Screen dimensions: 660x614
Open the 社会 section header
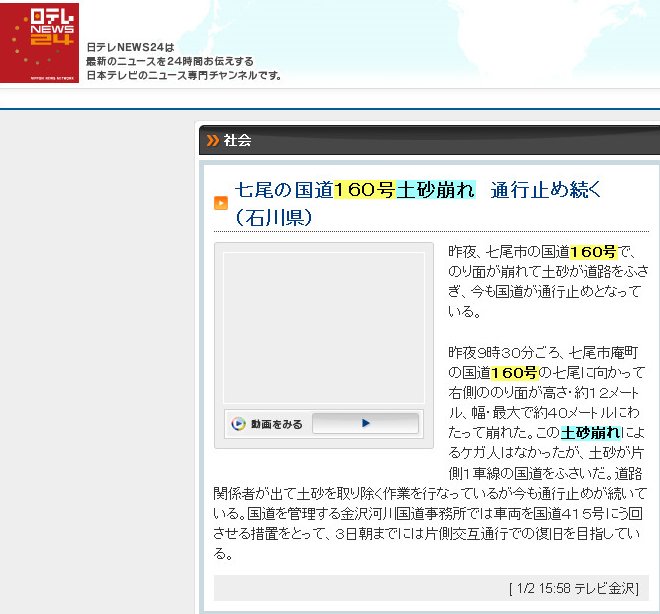click(238, 140)
